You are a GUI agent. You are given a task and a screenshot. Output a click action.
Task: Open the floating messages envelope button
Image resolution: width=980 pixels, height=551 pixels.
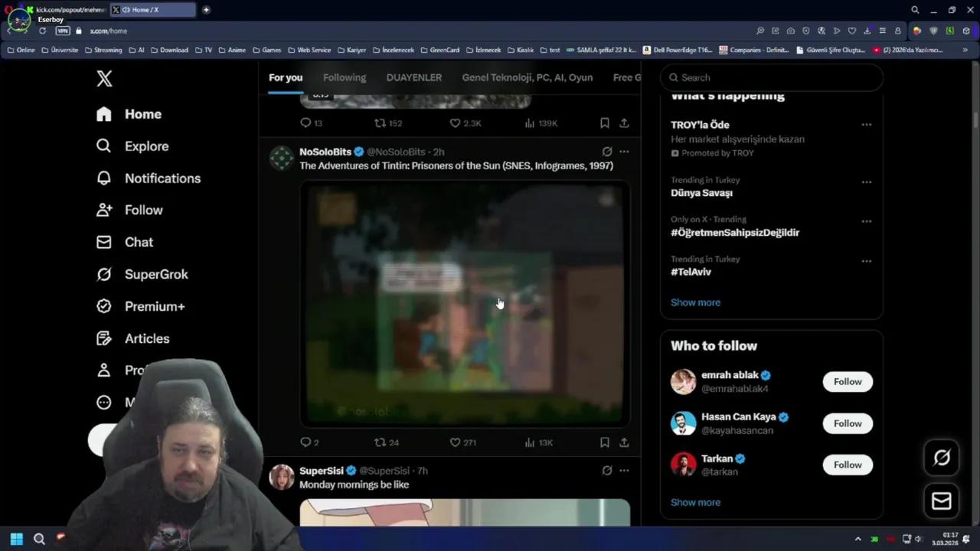click(942, 501)
